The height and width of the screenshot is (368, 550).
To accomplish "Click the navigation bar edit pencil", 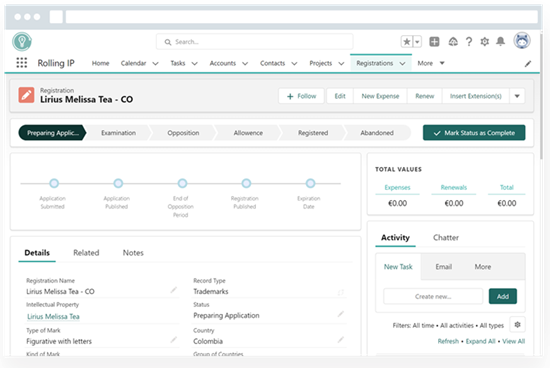I will coord(528,63).
